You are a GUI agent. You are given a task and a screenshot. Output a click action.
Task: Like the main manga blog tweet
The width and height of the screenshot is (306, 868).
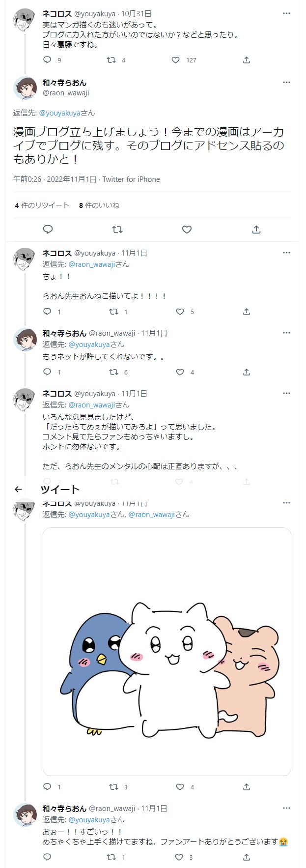click(187, 230)
